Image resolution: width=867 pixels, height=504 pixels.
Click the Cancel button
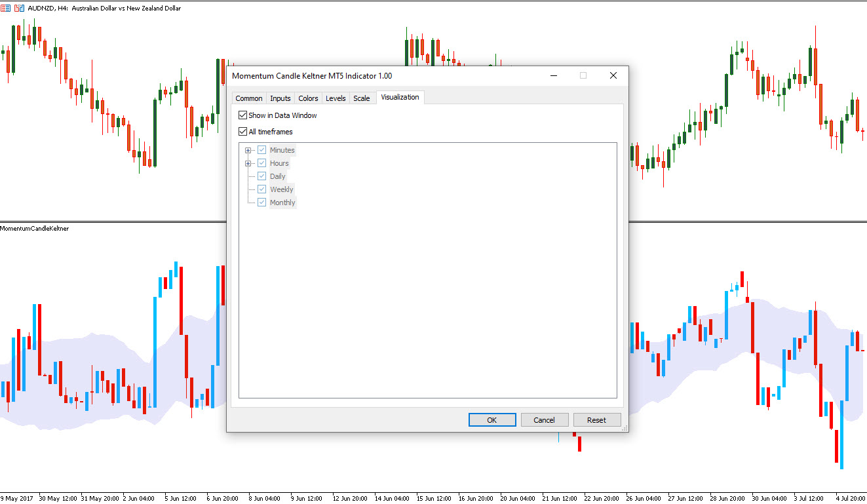(x=544, y=420)
